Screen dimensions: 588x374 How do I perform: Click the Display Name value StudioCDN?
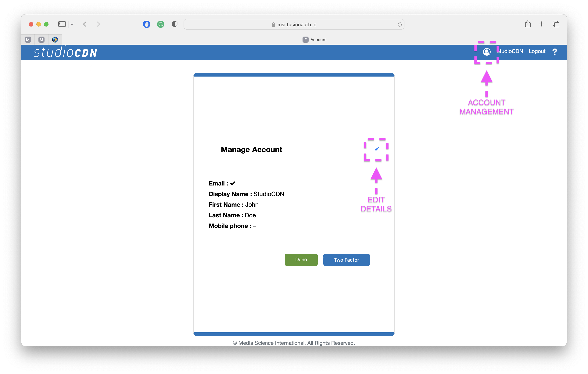[269, 194]
